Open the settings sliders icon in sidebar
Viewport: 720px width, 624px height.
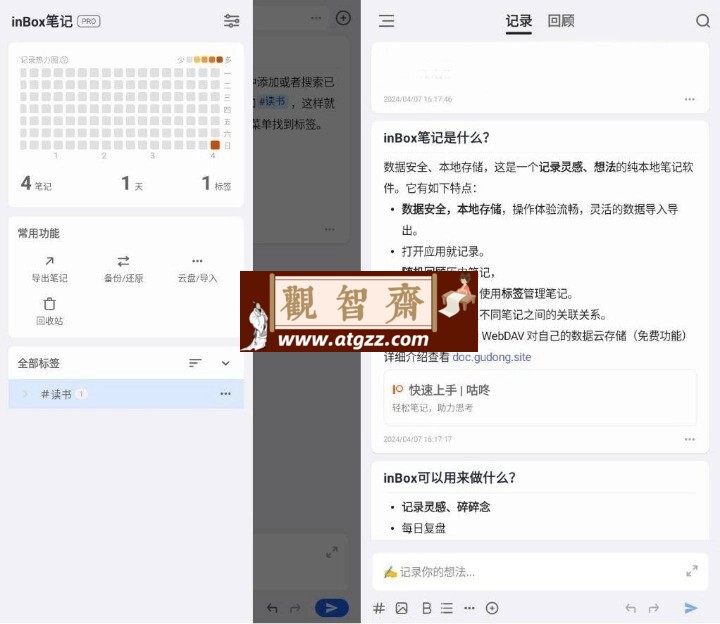[231, 21]
